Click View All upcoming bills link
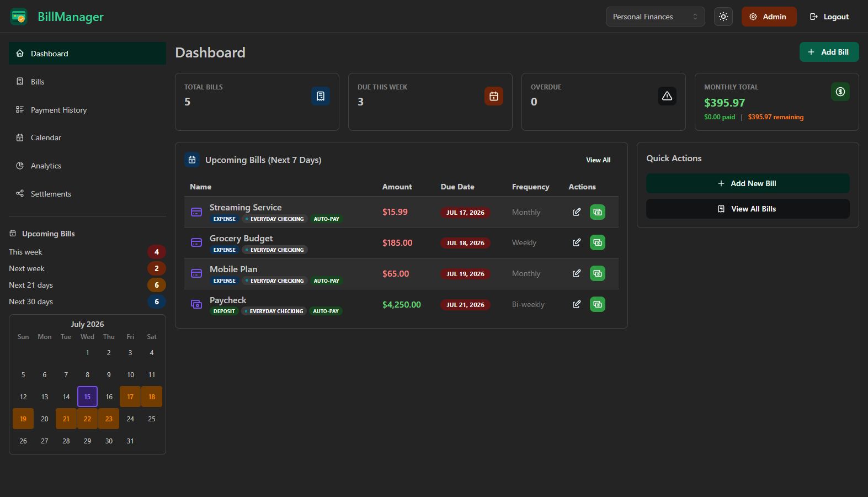This screenshot has height=497, width=868. (x=598, y=160)
